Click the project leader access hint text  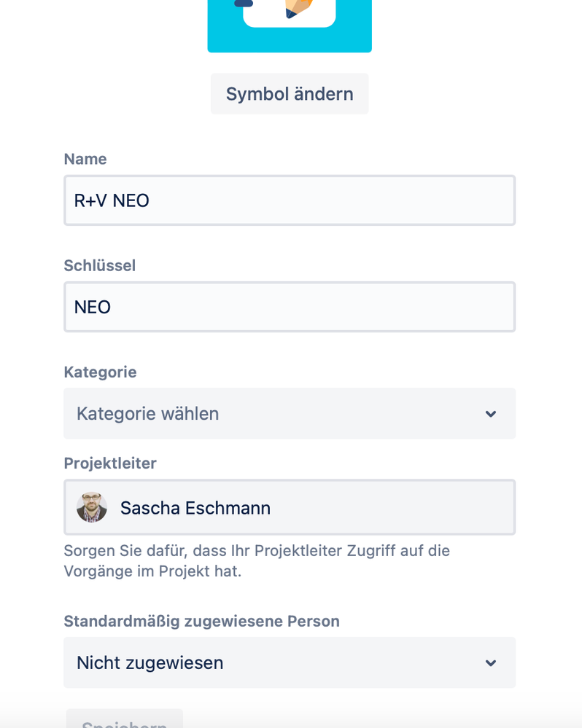click(255, 560)
